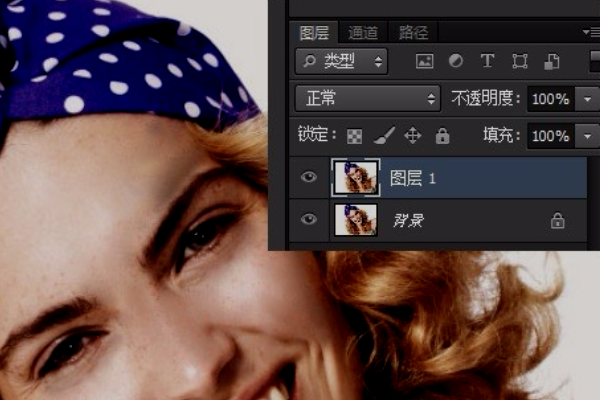Image resolution: width=600 pixels, height=400 pixels.
Task: Lock layer position with the move icon
Action: pos(412,136)
